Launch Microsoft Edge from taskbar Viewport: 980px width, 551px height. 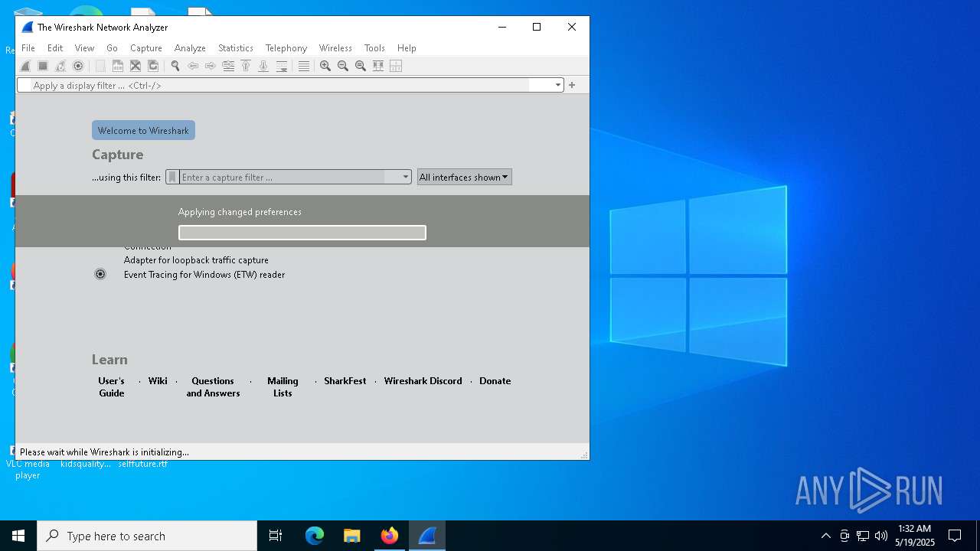(x=315, y=536)
